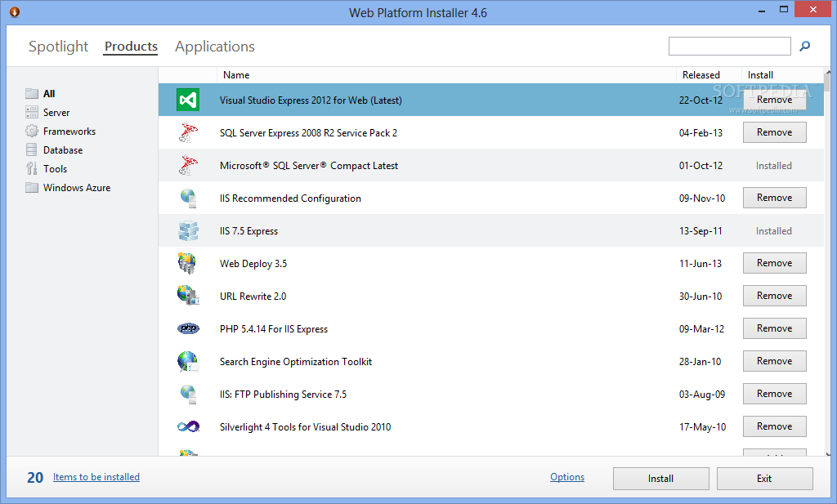This screenshot has width=837, height=504.
Task: Click the '04-Feb-13' release date
Action: click(x=700, y=133)
